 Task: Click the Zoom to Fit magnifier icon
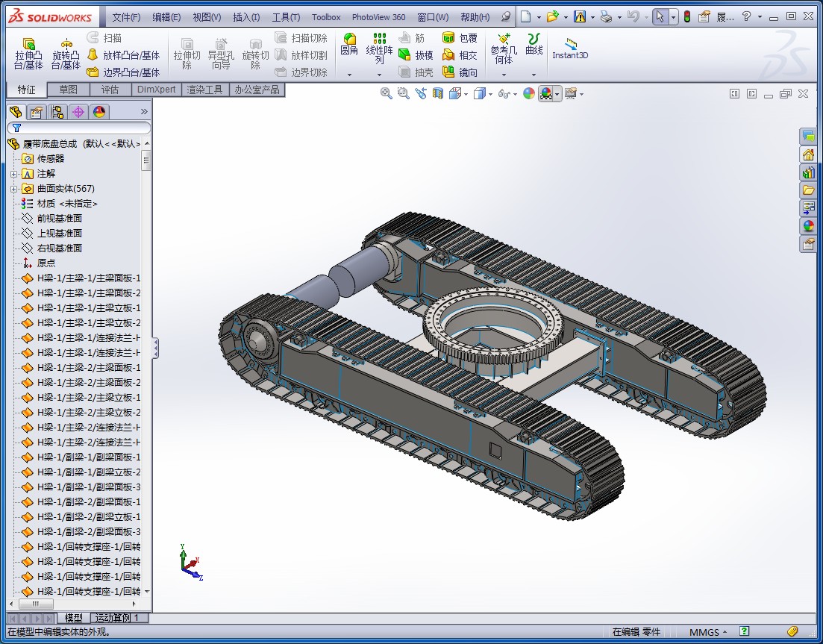[x=386, y=93]
